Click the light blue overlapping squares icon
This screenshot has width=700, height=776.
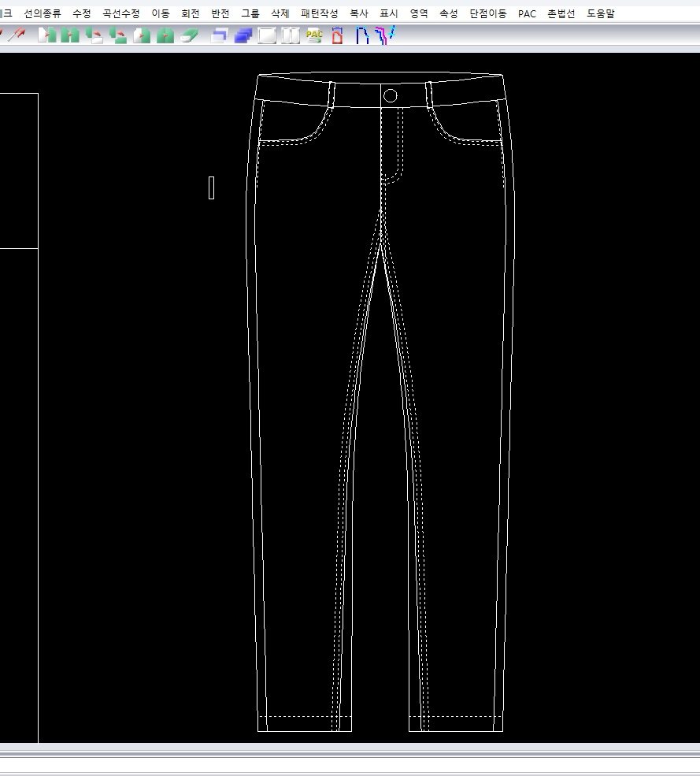(220, 35)
